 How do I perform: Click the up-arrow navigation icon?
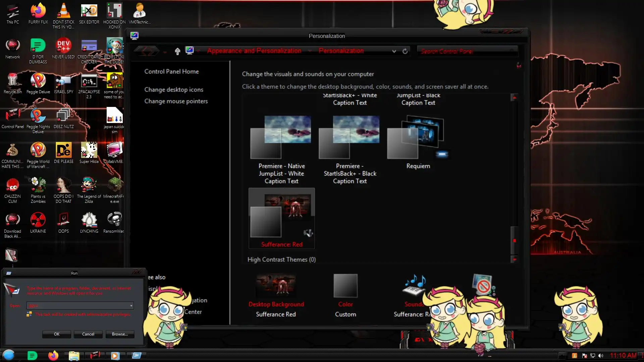(x=177, y=51)
